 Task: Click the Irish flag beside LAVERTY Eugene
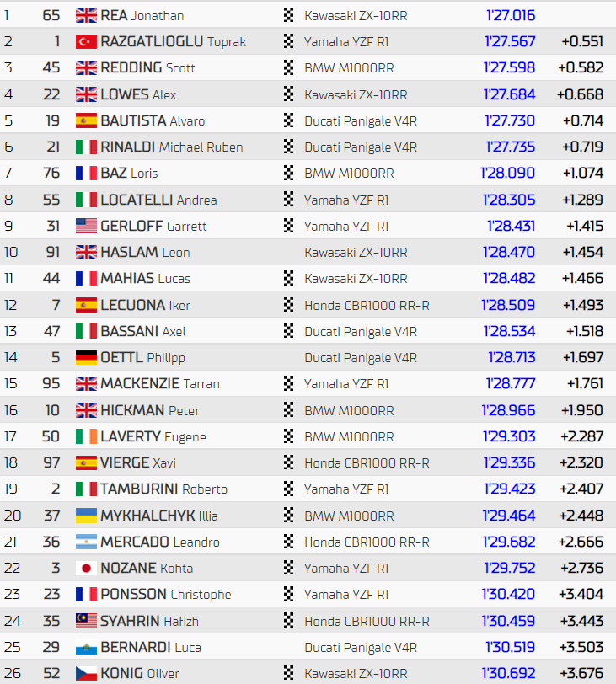click(86, 436)
